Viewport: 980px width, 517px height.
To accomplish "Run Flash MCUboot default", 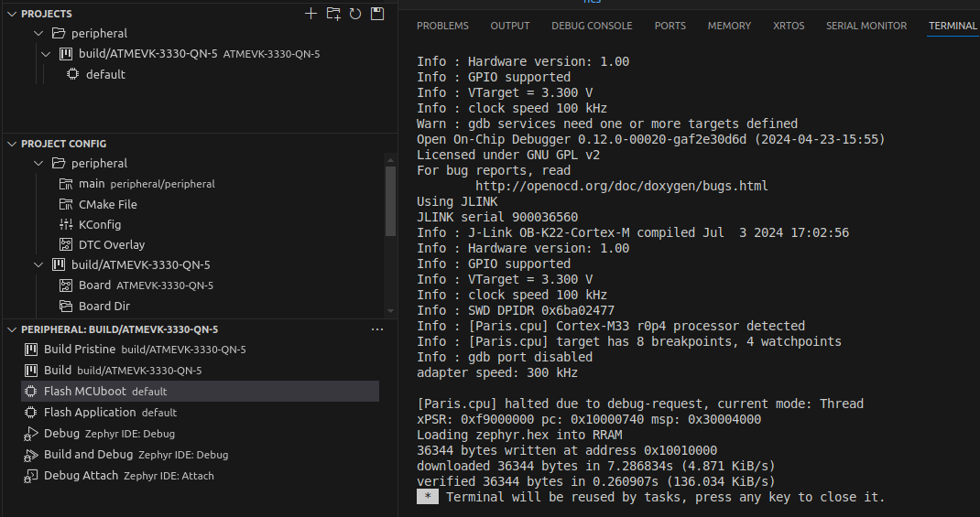I will pyautogui.click(x=200, y=392).
